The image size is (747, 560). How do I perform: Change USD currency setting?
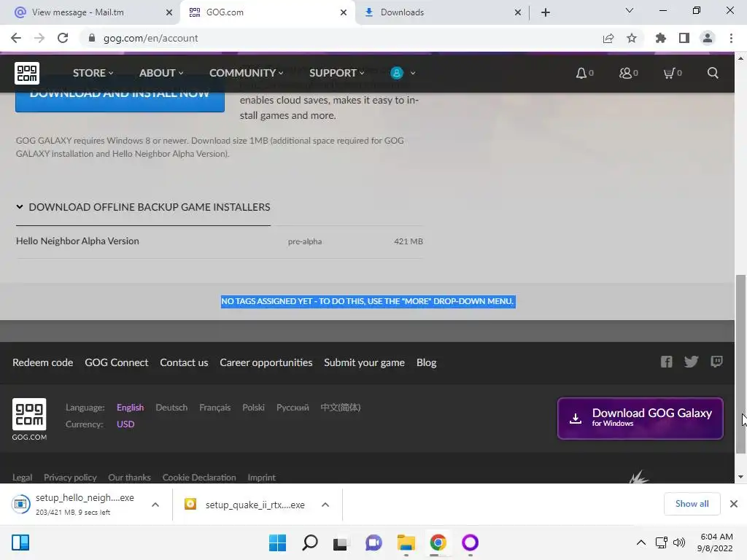pyautogui.click(x=125, y=424)
